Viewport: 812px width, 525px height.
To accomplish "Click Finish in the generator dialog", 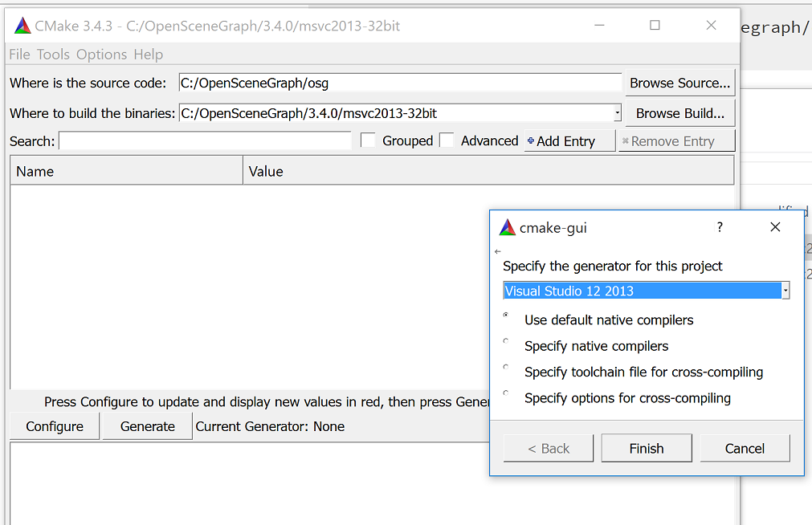I will coord(647,449).
